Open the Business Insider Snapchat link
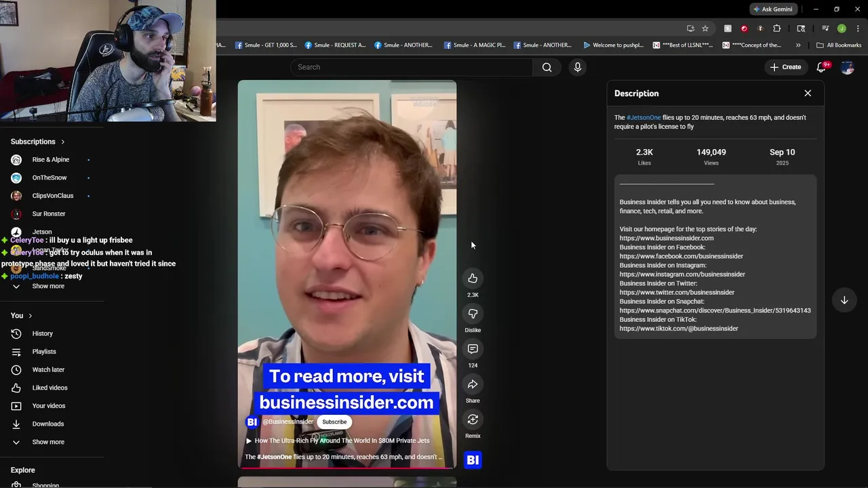This screenshot has height=488, width=868. (715, 310)
